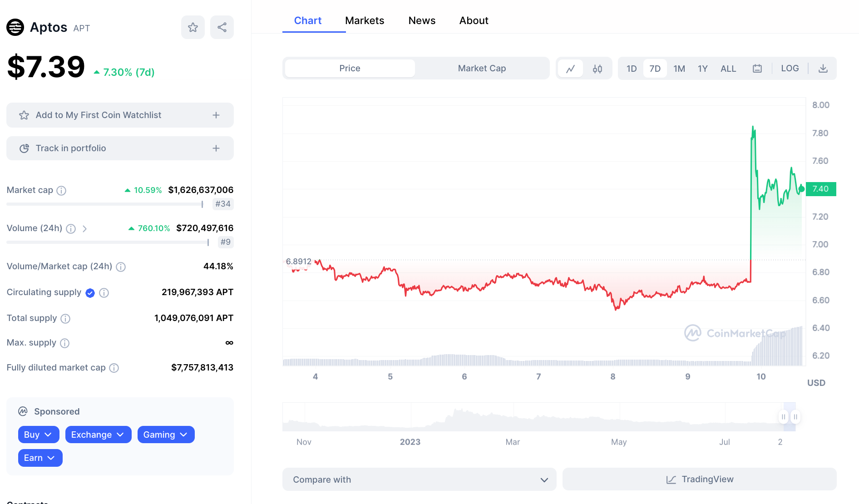Click the download chart data icon

(x=823, y=69)
